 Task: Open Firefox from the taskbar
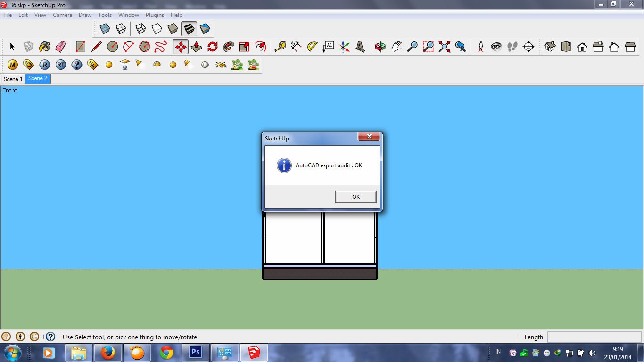tap(108, 353)
